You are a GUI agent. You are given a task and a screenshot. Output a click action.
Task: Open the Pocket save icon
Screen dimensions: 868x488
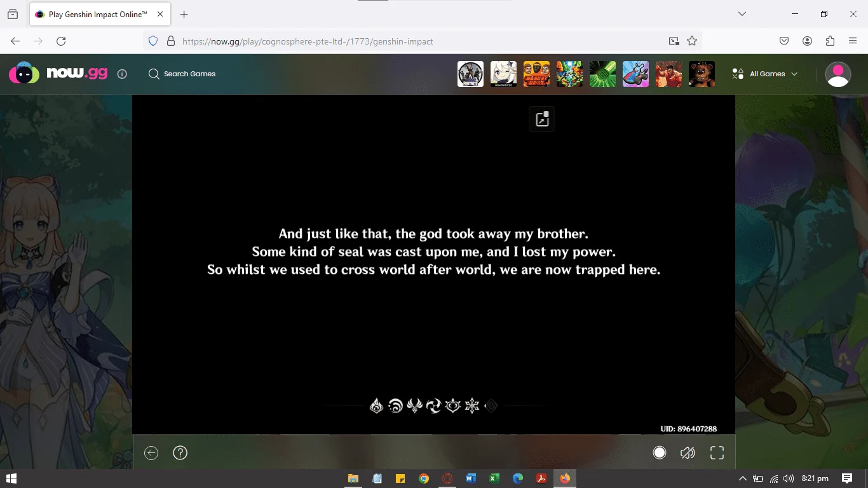pos(784,41)
